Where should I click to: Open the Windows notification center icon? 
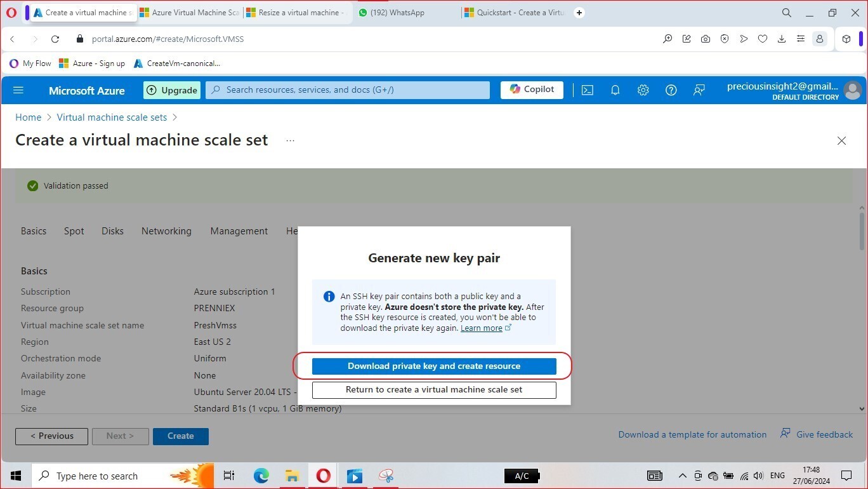pos(846,476)
